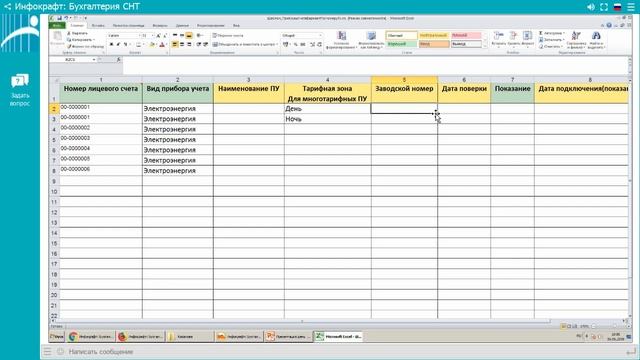Click the red font color icon
The image size is (640, 360).
162,44
